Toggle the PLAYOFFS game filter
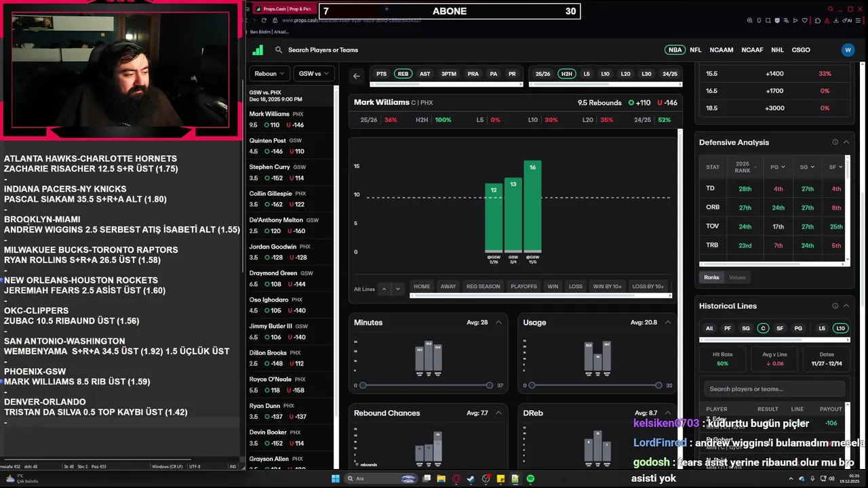Screen dimensions: 868x488 pyautogui.click(x=524, y=287)
